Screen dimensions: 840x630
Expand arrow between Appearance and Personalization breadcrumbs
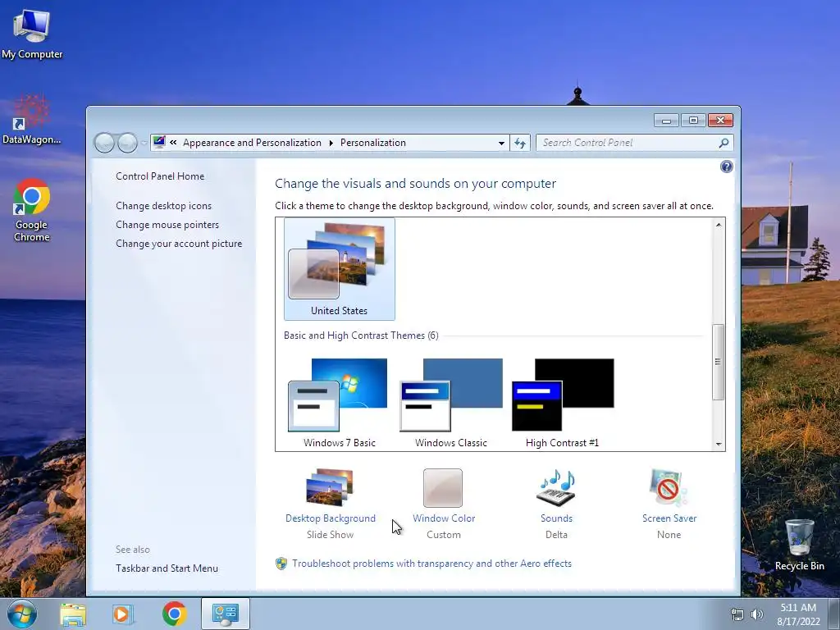(x=331, y=143)
